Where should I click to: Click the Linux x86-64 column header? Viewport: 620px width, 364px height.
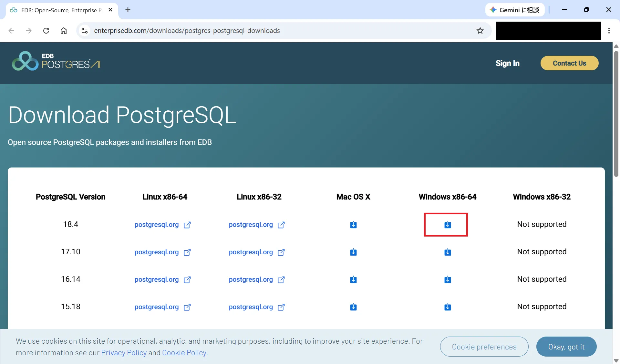click(x=165, y=197)
